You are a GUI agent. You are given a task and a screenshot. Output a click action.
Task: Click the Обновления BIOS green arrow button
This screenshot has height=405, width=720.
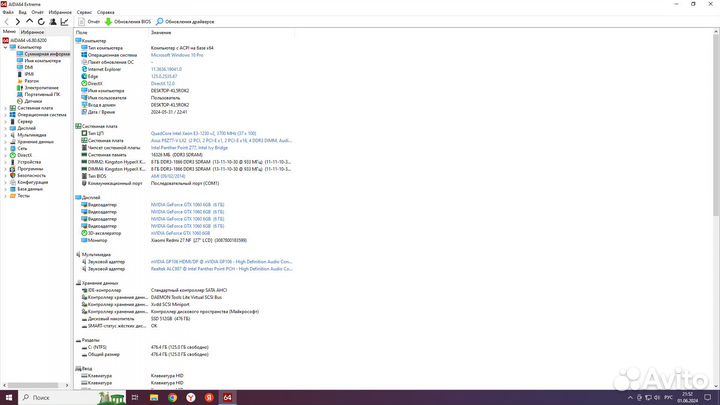click(128, 22)
